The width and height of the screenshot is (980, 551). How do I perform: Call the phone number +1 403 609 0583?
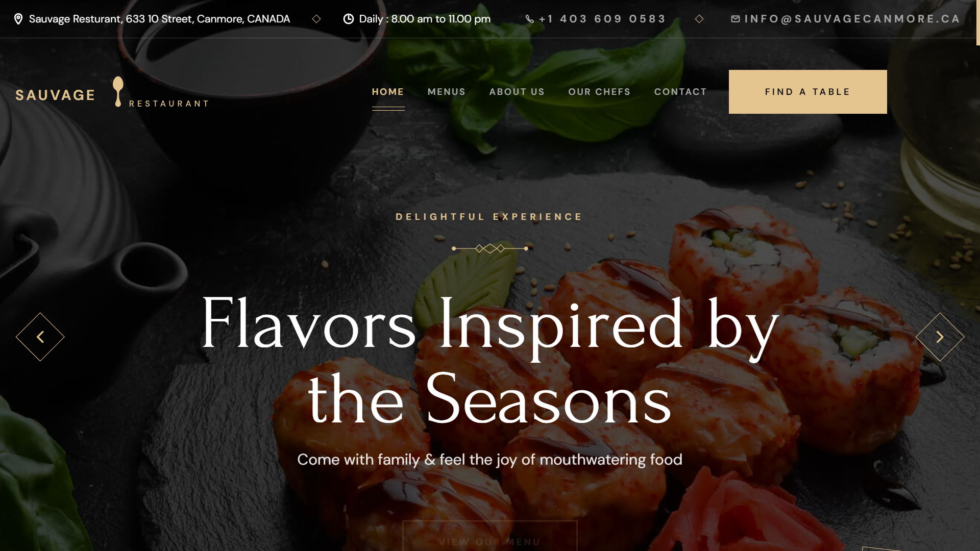tap(602, 19)
